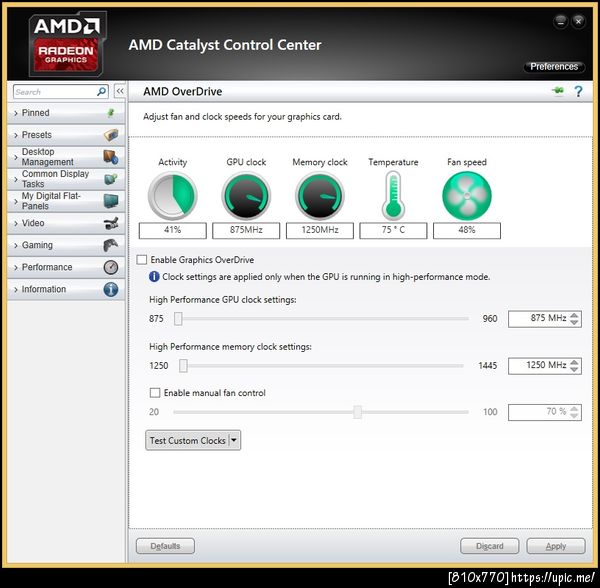Expand the Video section
600x588 pixels.
pos(66,223)
